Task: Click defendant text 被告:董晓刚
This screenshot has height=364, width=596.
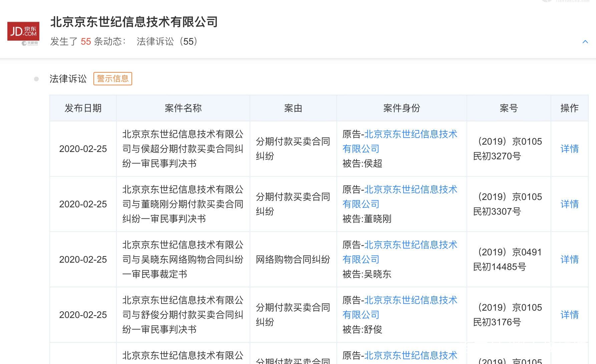Action: click(x=367, y=219)
